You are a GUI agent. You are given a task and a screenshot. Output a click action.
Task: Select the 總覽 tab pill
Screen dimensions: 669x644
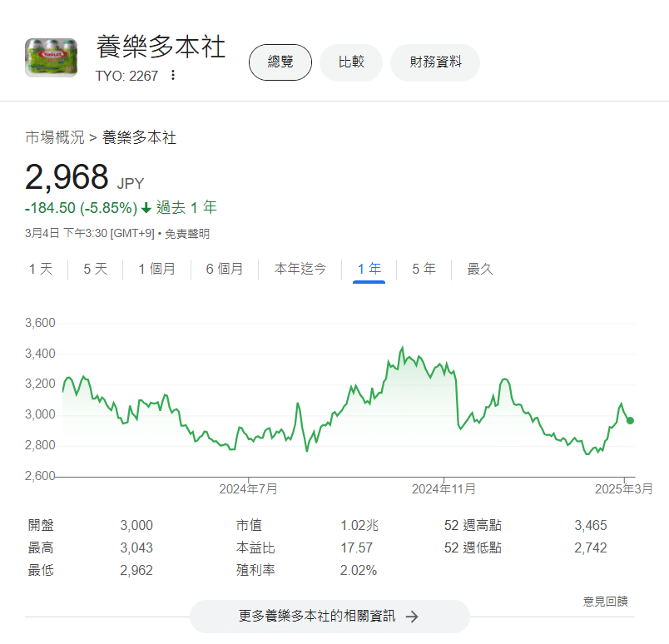(x=280, y=62)
